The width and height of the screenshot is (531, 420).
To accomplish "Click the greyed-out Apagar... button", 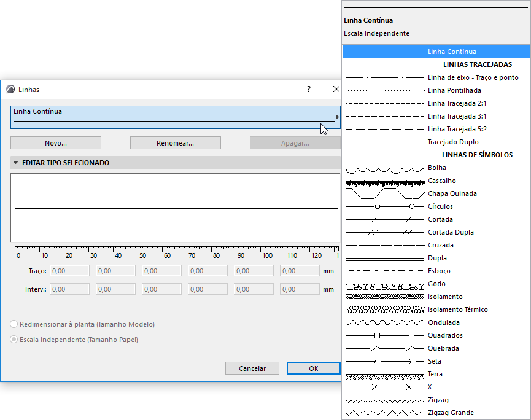I will [x=295, y=143].
